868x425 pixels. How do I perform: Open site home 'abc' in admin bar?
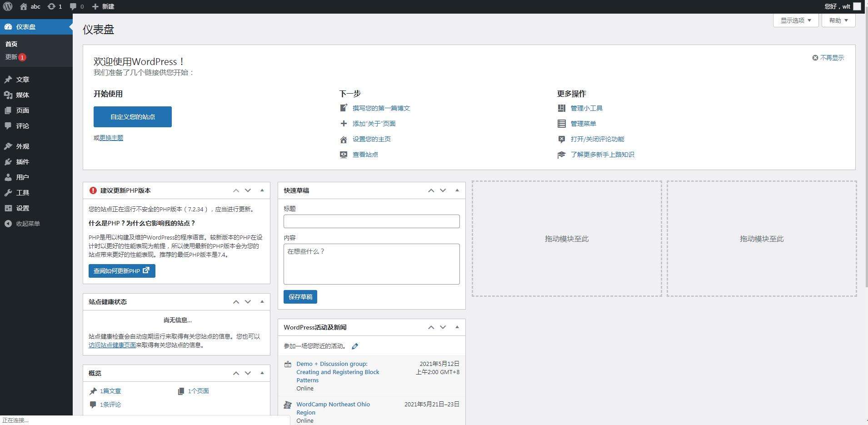30,6
